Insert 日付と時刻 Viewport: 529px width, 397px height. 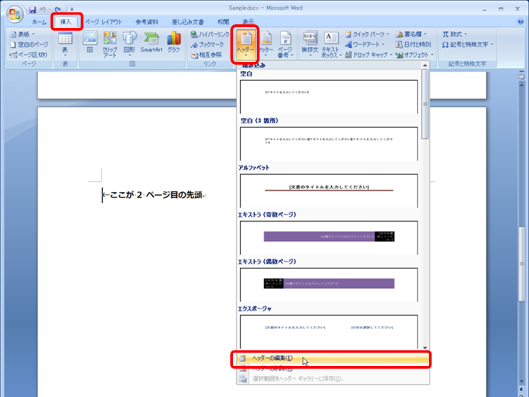point(413,45)
